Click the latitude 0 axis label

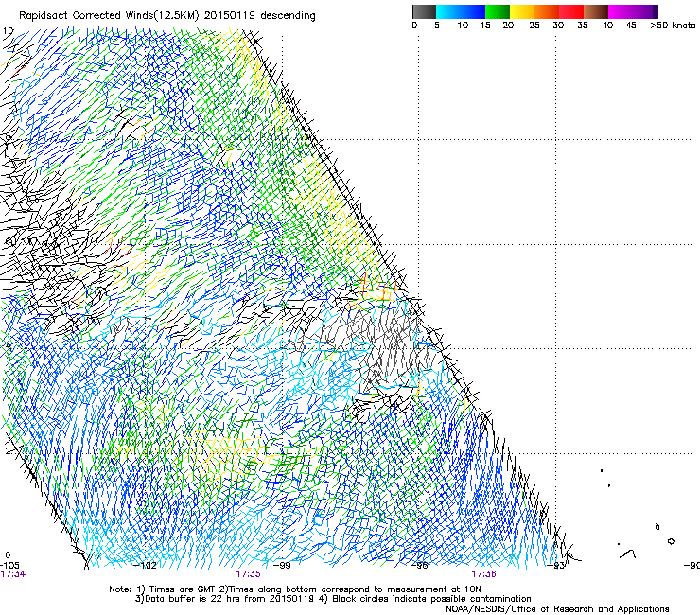(x=8, y=555)
